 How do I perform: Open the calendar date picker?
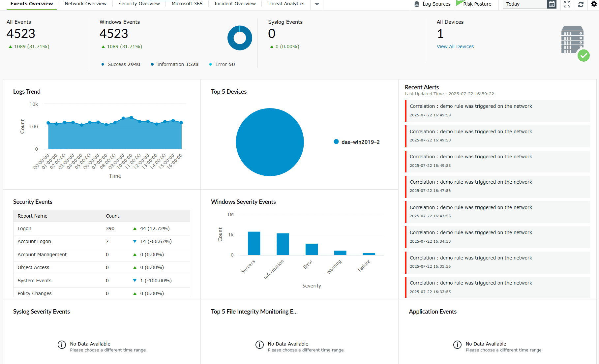[552, 4]
